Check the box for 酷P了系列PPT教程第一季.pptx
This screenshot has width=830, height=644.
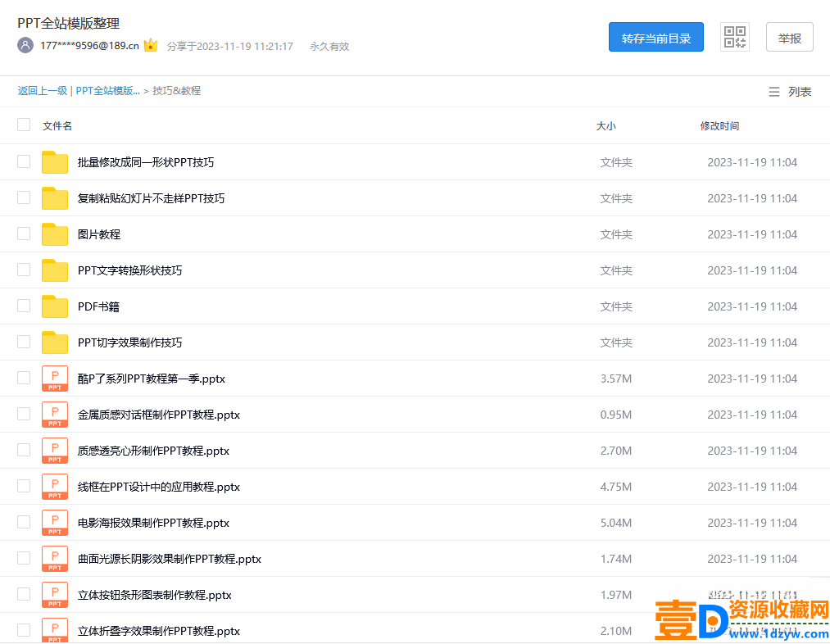tap(24, 377)
